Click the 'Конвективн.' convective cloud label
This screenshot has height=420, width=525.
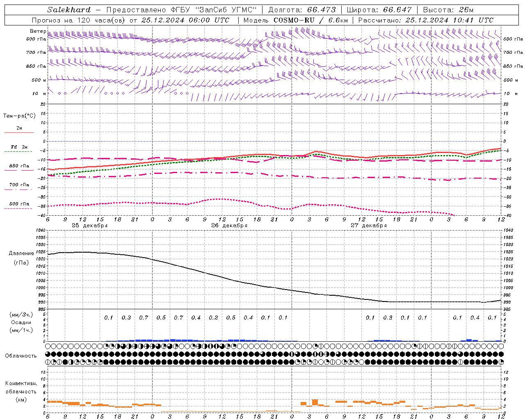pos(21,383)
